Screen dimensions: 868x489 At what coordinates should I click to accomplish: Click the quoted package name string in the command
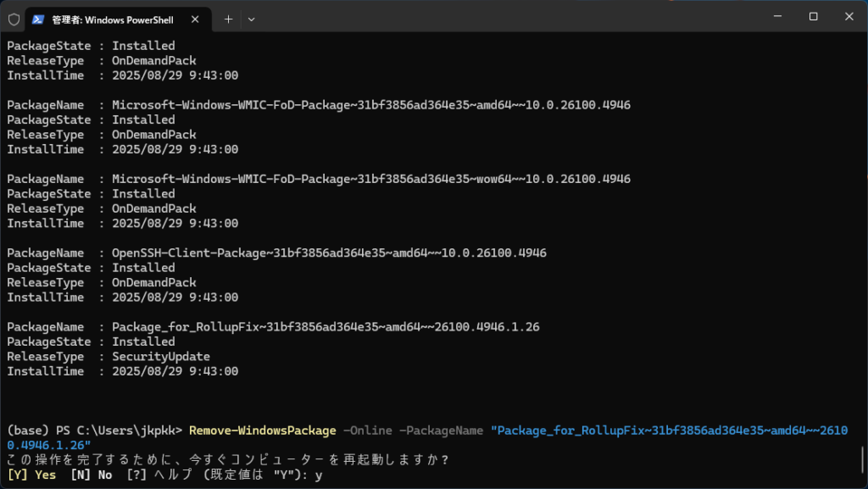tap(427, 437)
